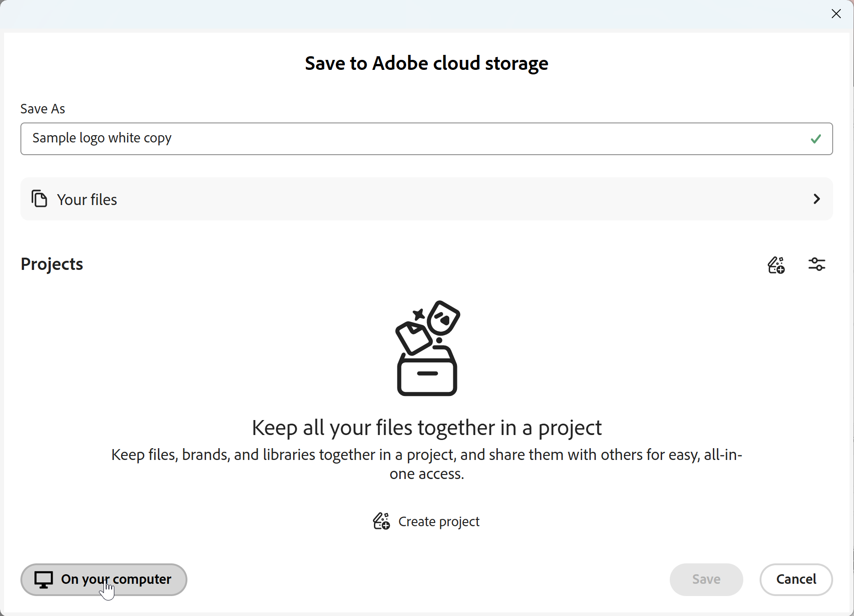Click the Save As label
Screen dimensions: 854x616
coord(43,109)
